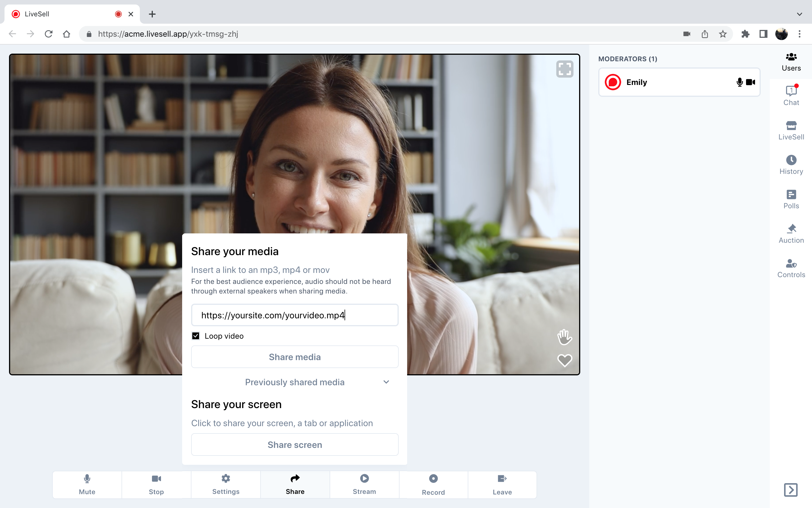Bookmark this page with the star
812x508 pixels.
(723, 34)
